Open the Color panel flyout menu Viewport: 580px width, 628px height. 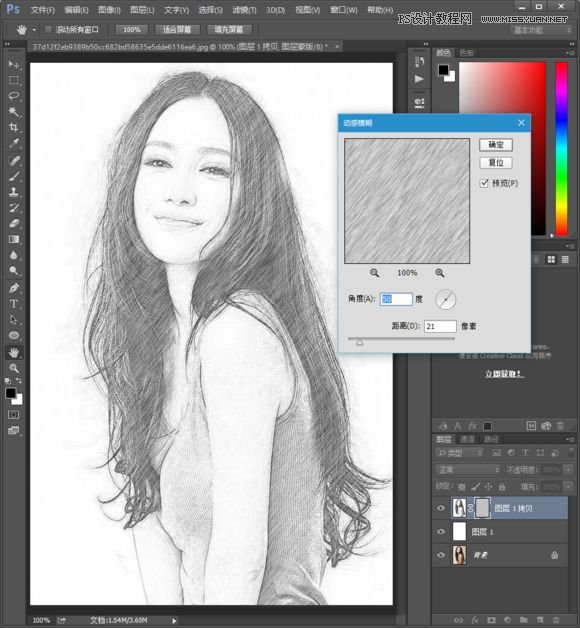coord(570,52)
